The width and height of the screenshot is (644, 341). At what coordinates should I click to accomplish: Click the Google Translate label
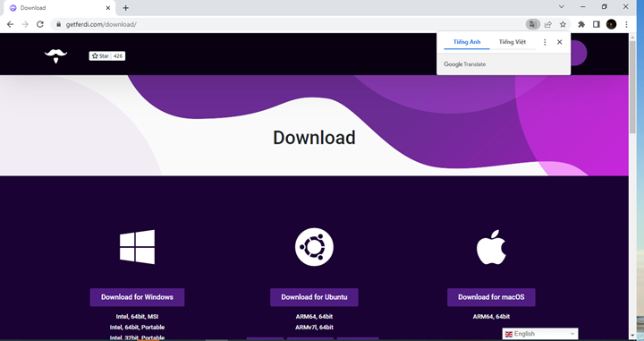click(464, 64)
